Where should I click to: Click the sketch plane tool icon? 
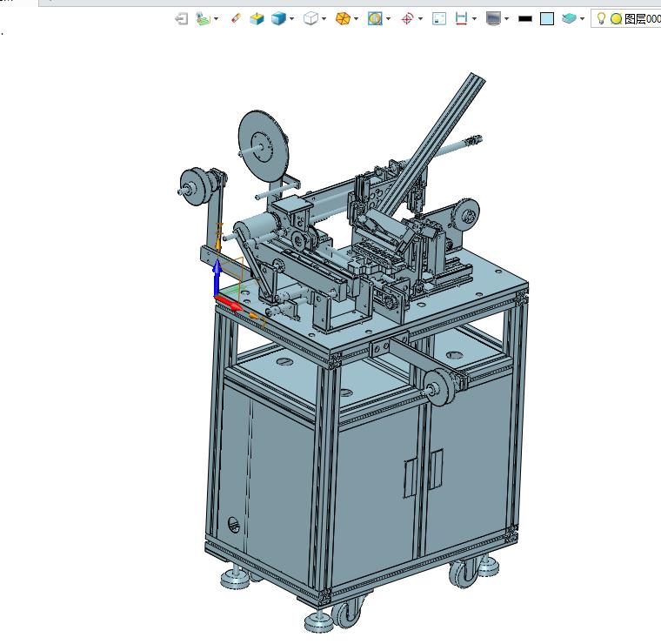pos(204,19)
